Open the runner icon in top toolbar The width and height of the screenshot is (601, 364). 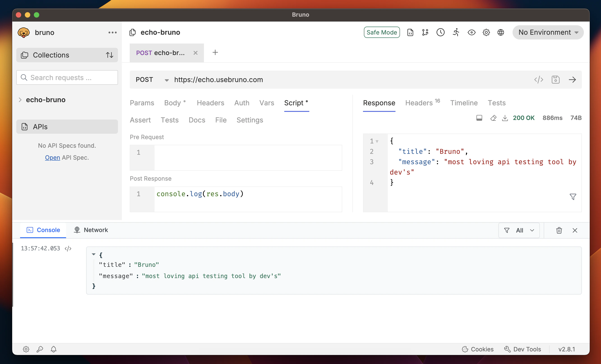click(x=456, y=32)
